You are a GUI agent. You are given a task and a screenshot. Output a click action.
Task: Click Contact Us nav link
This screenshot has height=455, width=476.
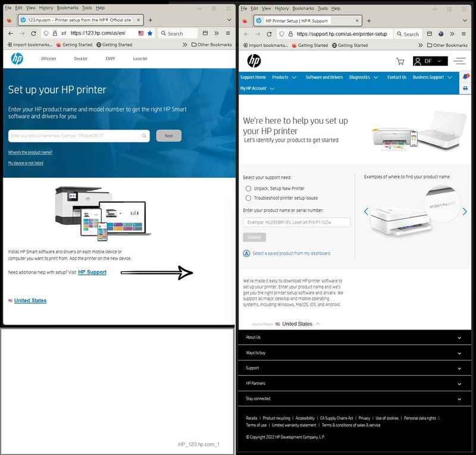tap(396, 77)
